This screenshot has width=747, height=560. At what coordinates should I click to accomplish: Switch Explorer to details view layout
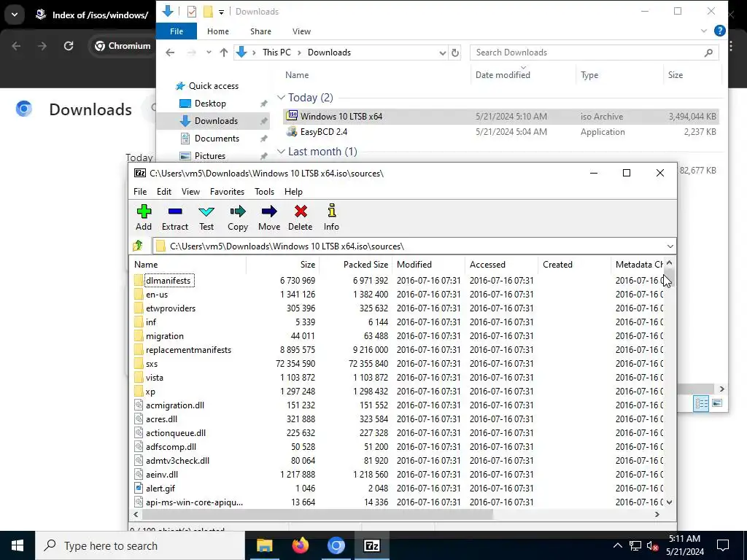pos(701,403)
